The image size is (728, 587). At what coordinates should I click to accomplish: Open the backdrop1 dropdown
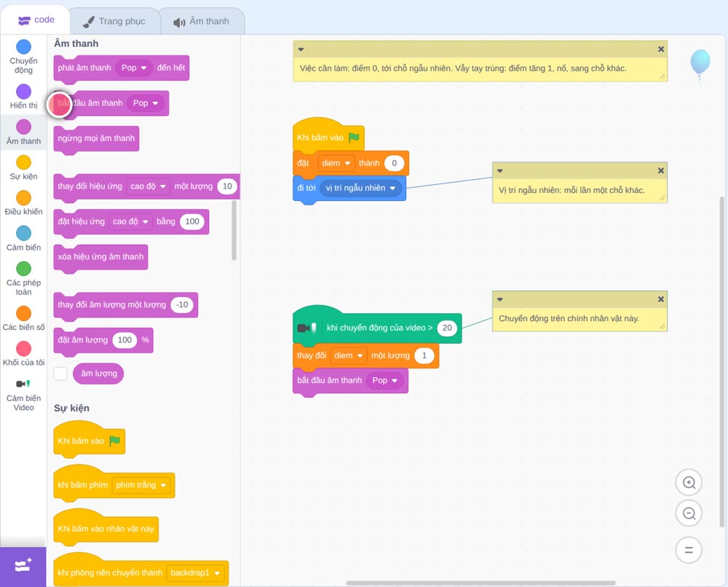(x=195, y=572)
